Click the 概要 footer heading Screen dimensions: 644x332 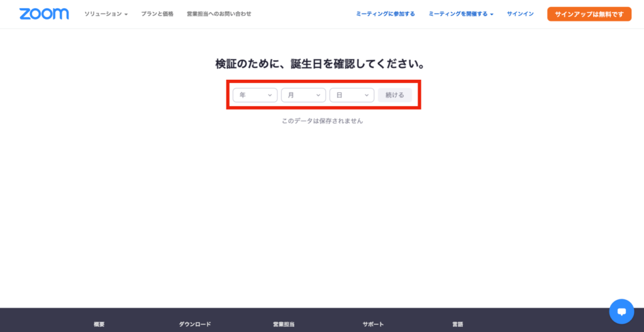(x=99, y=324)
